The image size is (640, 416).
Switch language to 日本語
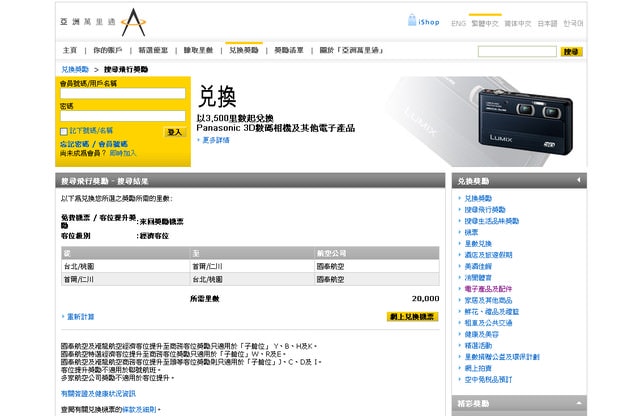547,24
